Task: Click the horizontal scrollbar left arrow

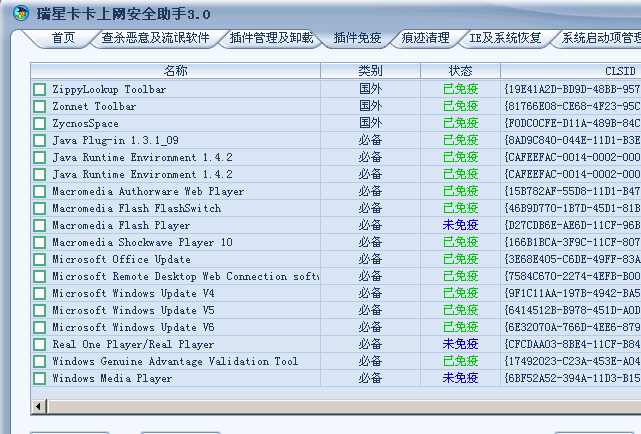Action: [x=39, y=407]
